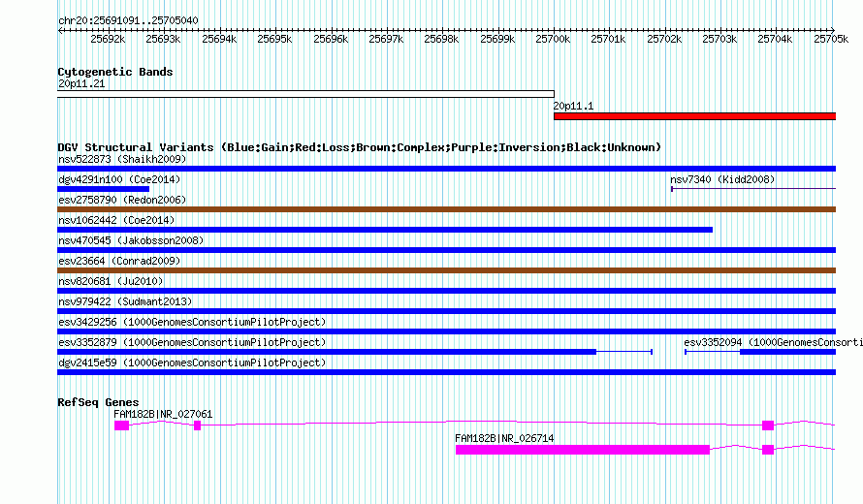Select the nsv1062442 blue gain bar
863x504 pixels.
(385, 230)
